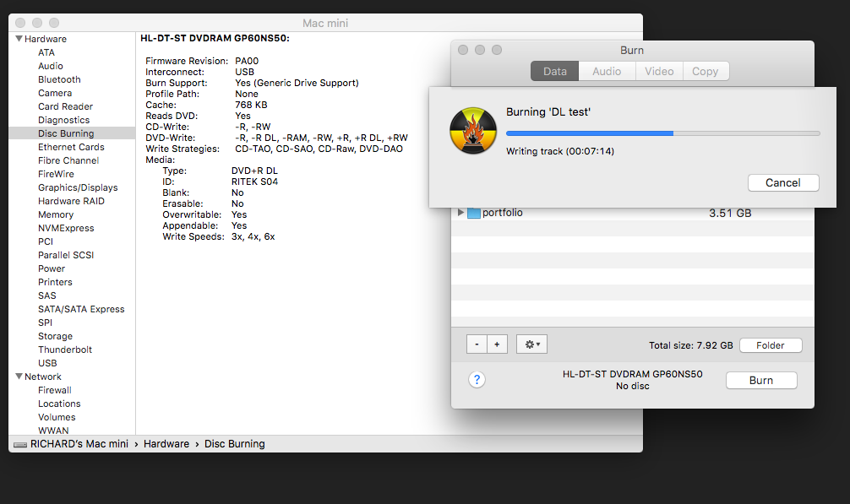Viewport: 850px width, 504px height.
Task: Select Volumes under Network
Action: [x=57, y=417]
